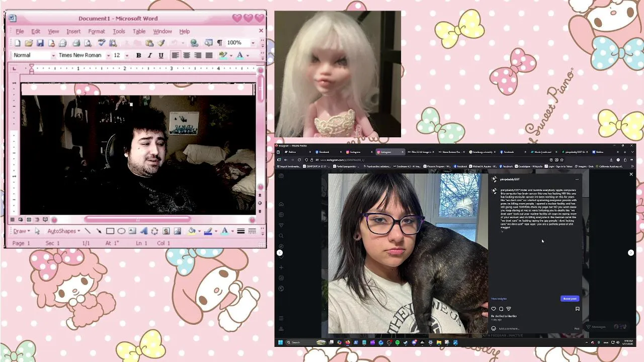Click the Add a comment input field

534,329
